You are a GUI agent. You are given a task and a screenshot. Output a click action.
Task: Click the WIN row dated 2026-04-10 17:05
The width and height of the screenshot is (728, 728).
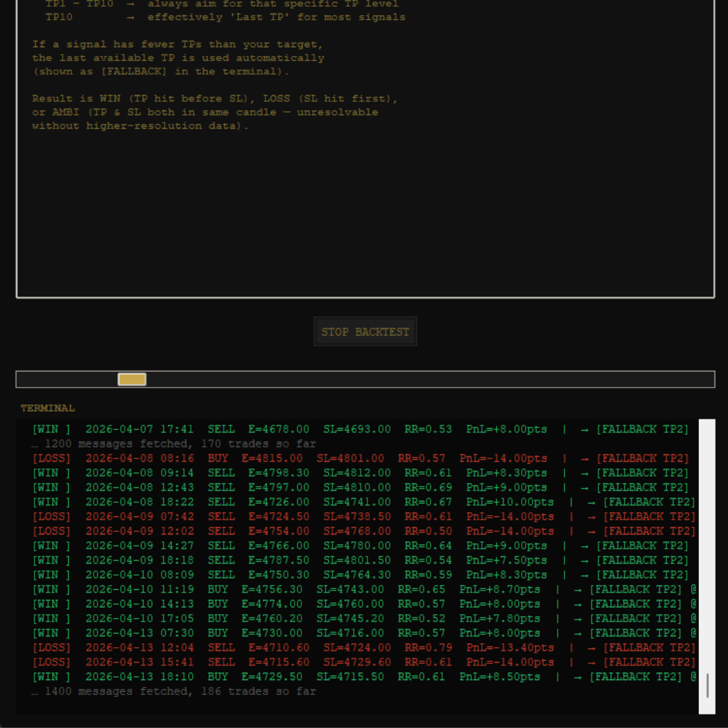click(x=364, y=618)
